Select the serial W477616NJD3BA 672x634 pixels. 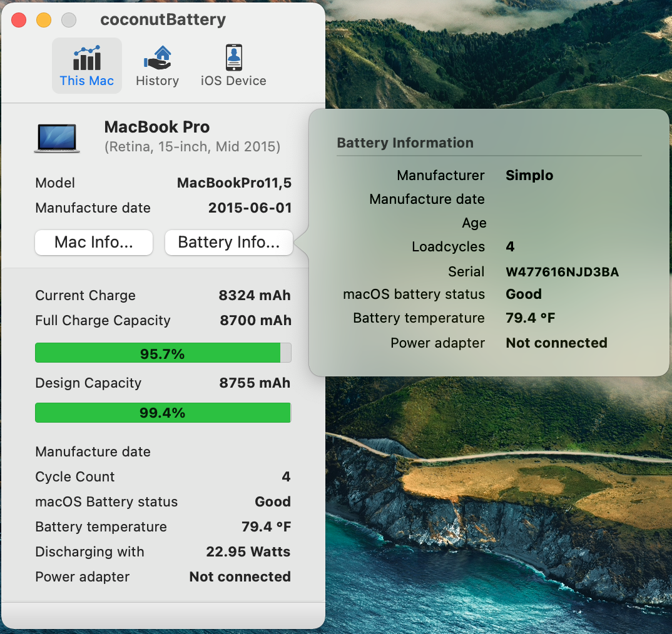click(563, 271)
